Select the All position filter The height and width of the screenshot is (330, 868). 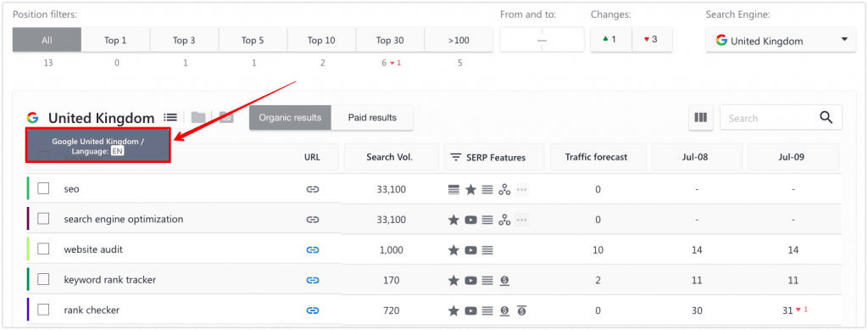(x=47, y=40)
